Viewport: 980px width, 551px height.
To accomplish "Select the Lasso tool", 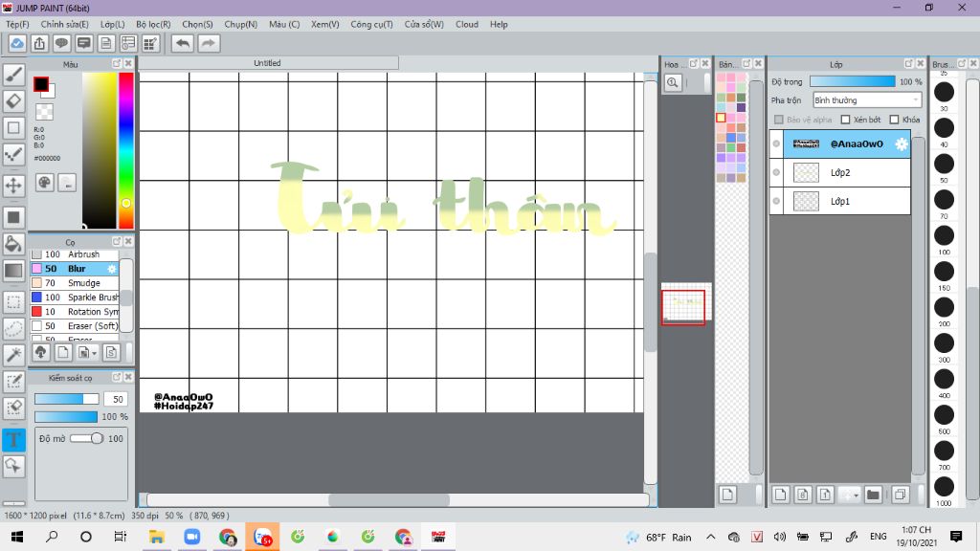I will click(13, 328).
